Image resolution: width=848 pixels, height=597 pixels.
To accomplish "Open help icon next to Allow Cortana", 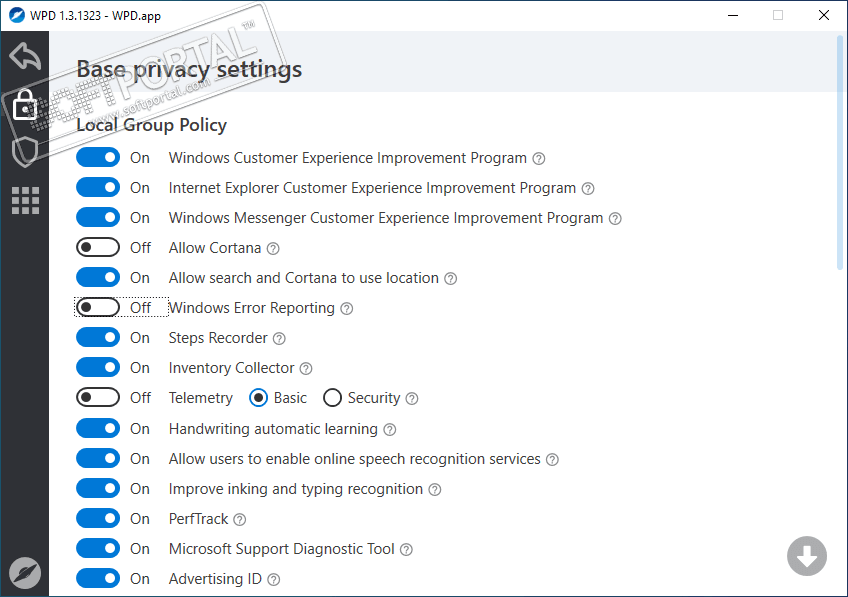I will 273,249.
